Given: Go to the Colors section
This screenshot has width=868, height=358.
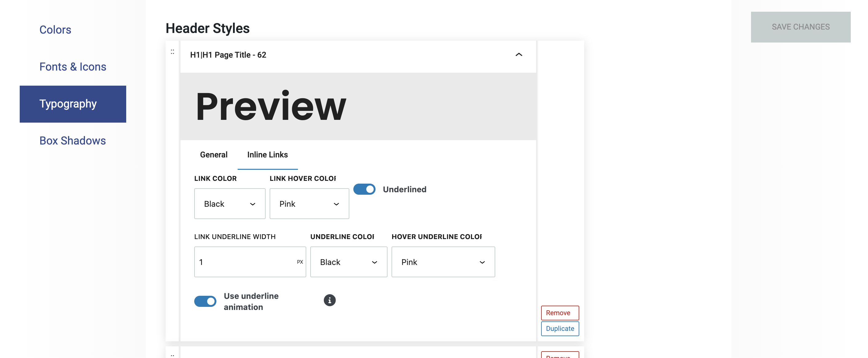Looking at the screenshot, I should [55, 30].
